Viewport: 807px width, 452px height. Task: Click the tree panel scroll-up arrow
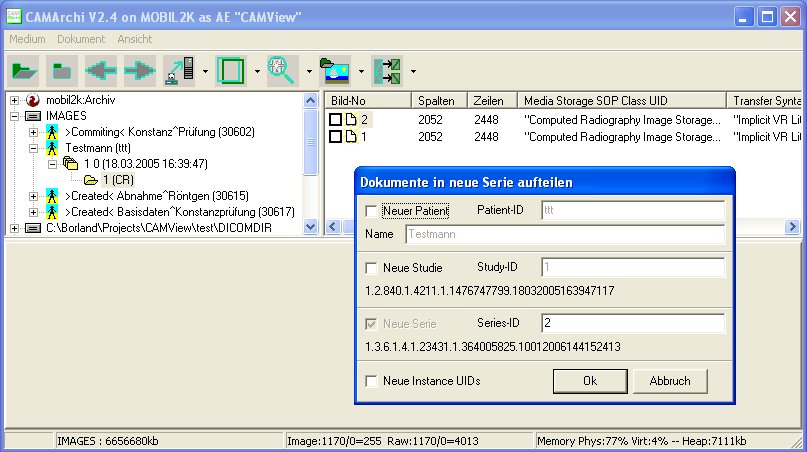pos(310,100)
